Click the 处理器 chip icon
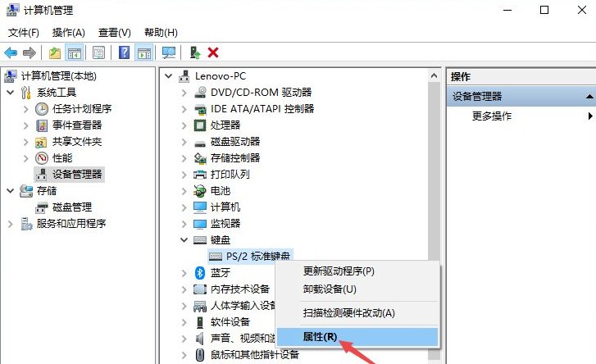 coord(200,125)
